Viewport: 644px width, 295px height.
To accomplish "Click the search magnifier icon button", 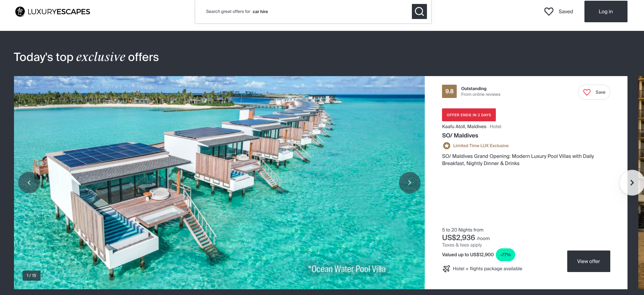I will (x=419, y=11).
